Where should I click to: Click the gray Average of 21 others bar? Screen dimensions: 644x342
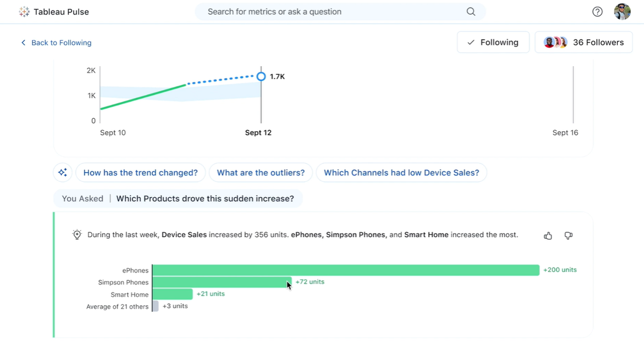click(x=156, y=306)
